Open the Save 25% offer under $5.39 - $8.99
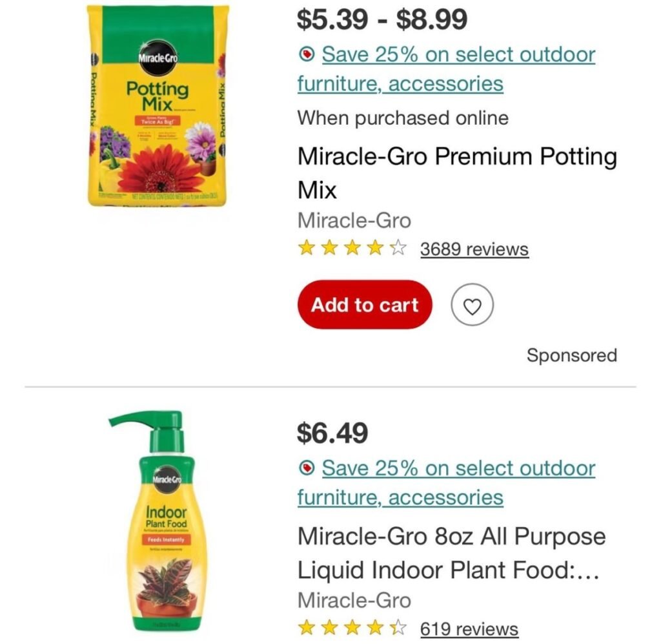Image resolution: width=661 pixels, height=644 pixels. tap(447, 69)
